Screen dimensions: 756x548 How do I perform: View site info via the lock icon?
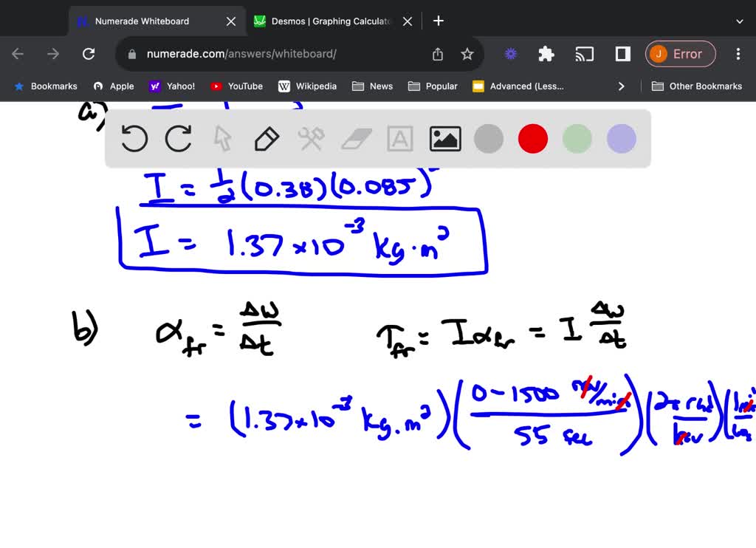click(132, 54)
